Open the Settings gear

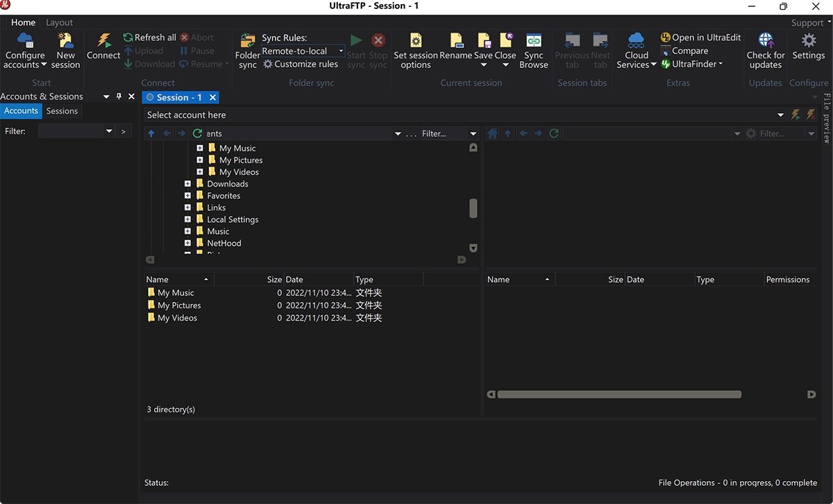pyautogui.click(x=809, y=41)
